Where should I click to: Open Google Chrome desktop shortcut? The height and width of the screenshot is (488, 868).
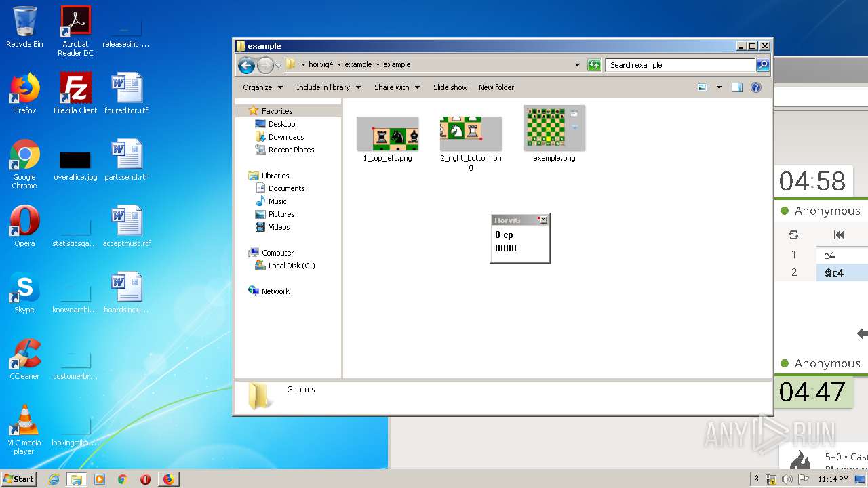point(24,164)
